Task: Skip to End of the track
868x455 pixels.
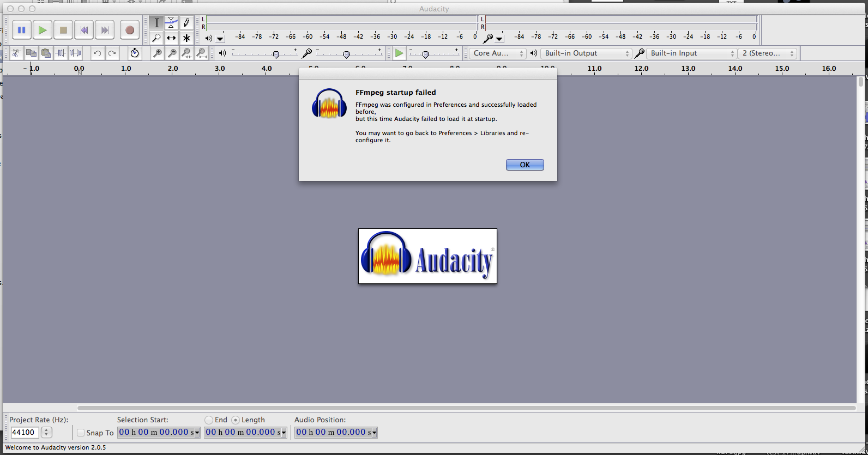Action: tap(105, 30)
